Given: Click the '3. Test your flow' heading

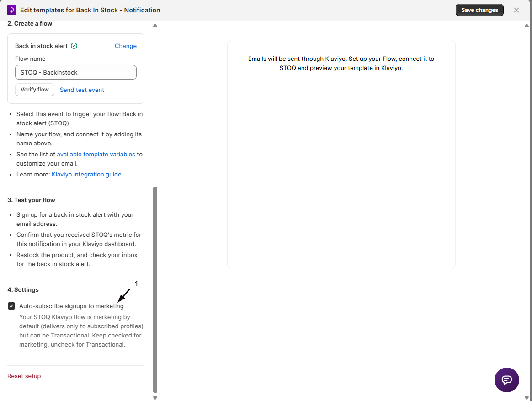Looking at the screenshot, I should pyautogui.click(x=31, y=200).
